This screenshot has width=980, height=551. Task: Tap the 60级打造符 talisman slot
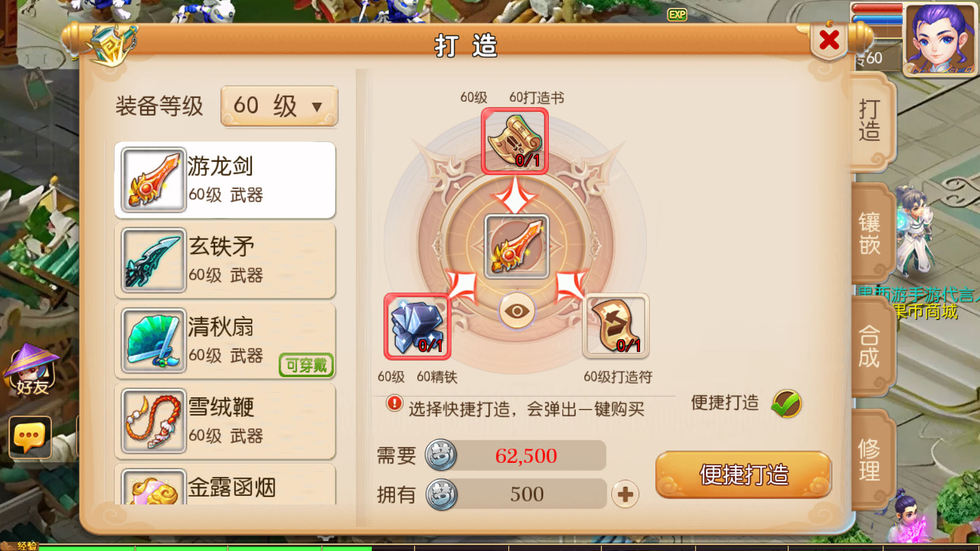pos(616,326)
